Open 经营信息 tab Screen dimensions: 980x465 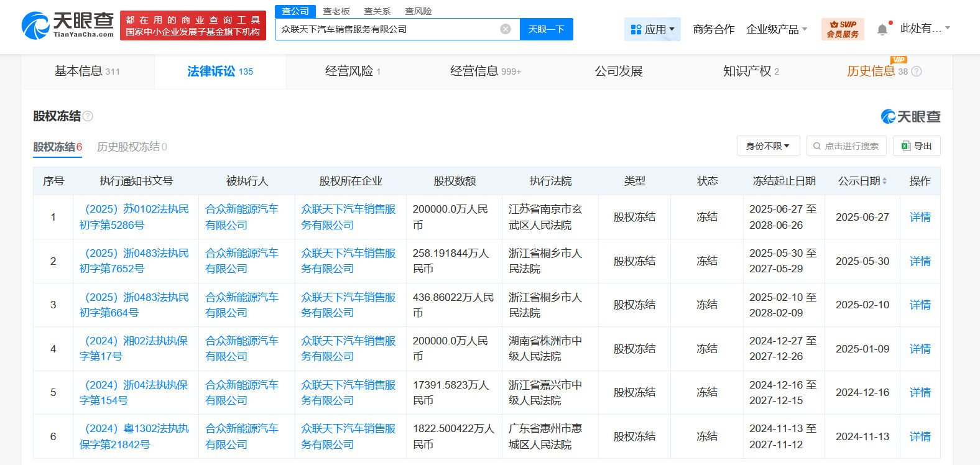(486, 71)
